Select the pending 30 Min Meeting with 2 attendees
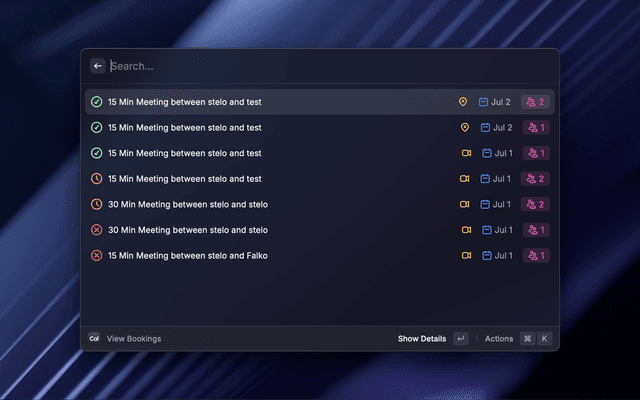 coord(187,204)
